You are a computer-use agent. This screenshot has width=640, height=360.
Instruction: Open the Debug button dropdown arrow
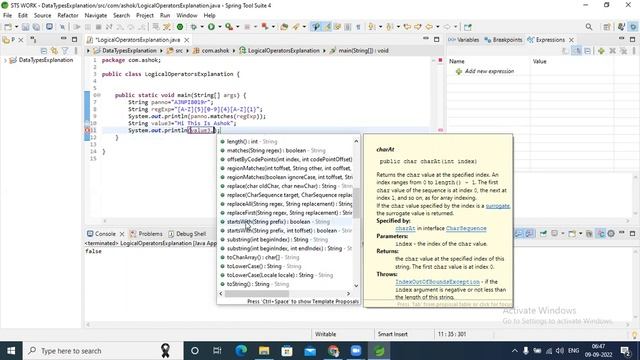[202, 27]
